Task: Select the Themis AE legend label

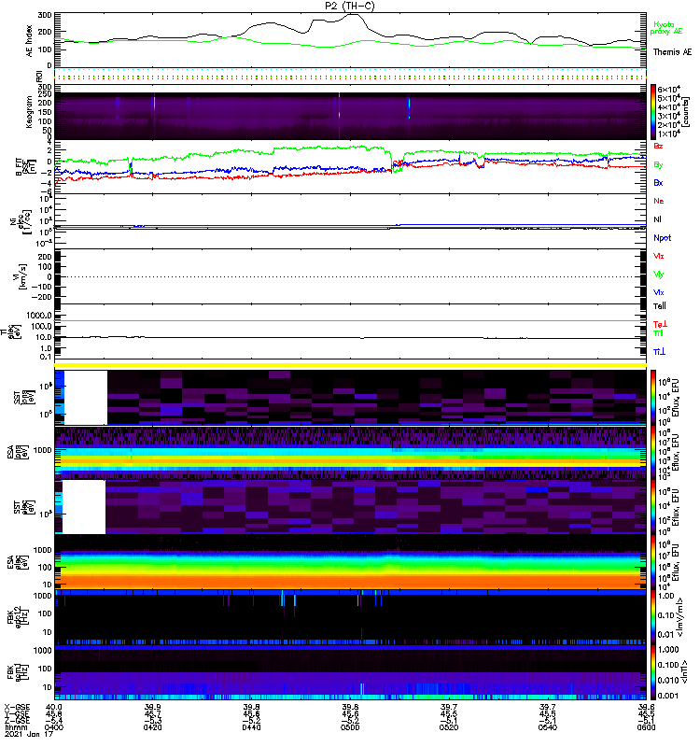Action: 672,52
